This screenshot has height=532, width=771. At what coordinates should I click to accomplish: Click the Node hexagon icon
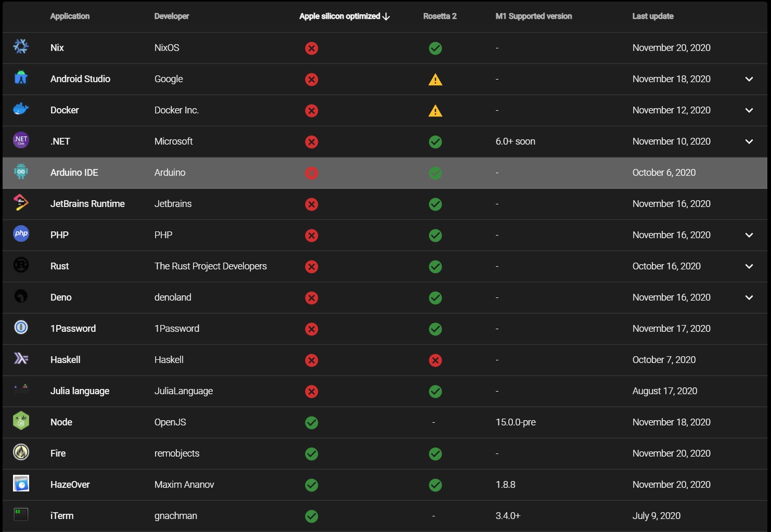pyautogui.click(x=21, y=421)
